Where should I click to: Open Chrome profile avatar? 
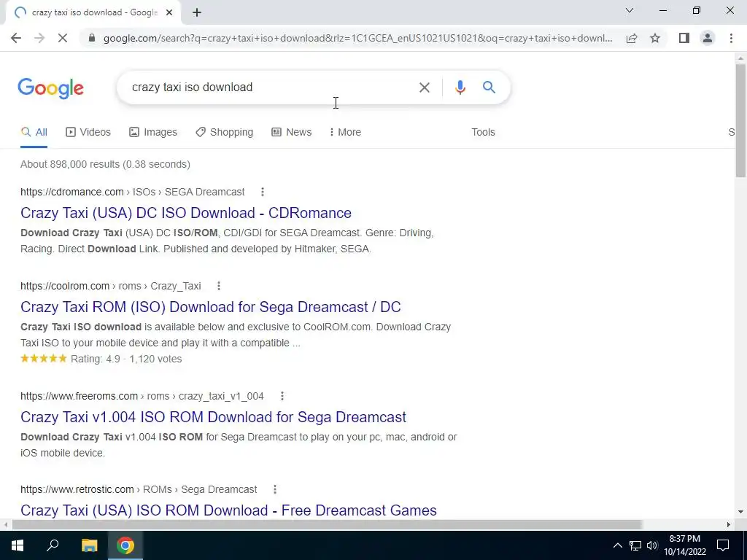tap(708, 38)
